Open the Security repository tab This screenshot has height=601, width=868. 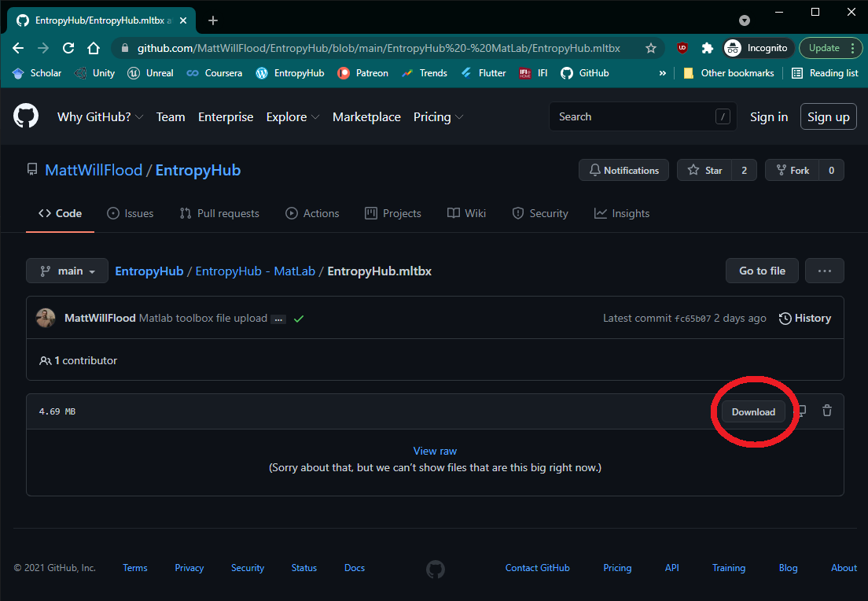pyautogui.click(x=540, y=213)
